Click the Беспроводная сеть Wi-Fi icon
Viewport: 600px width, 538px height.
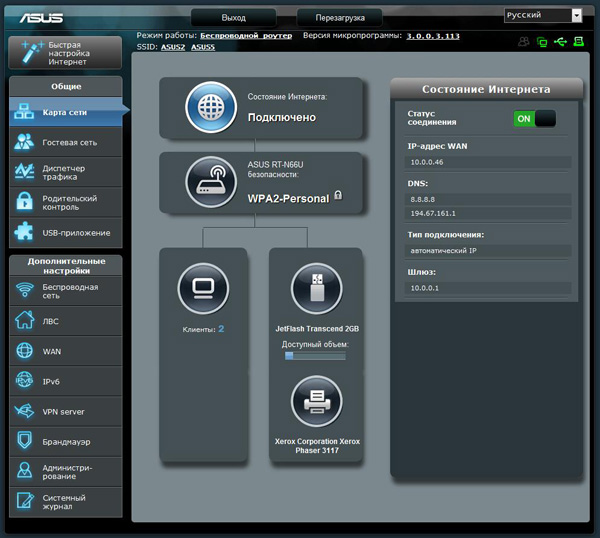25,289
